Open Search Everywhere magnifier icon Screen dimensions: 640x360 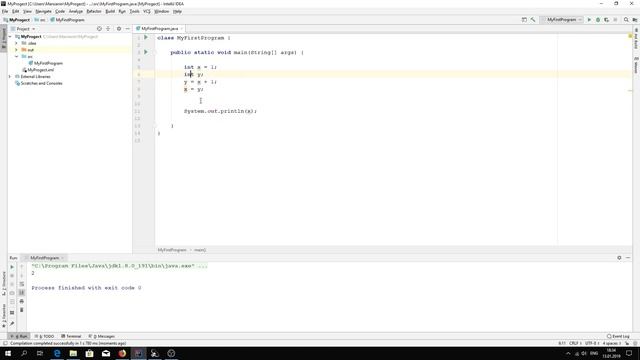pos(626,20)
